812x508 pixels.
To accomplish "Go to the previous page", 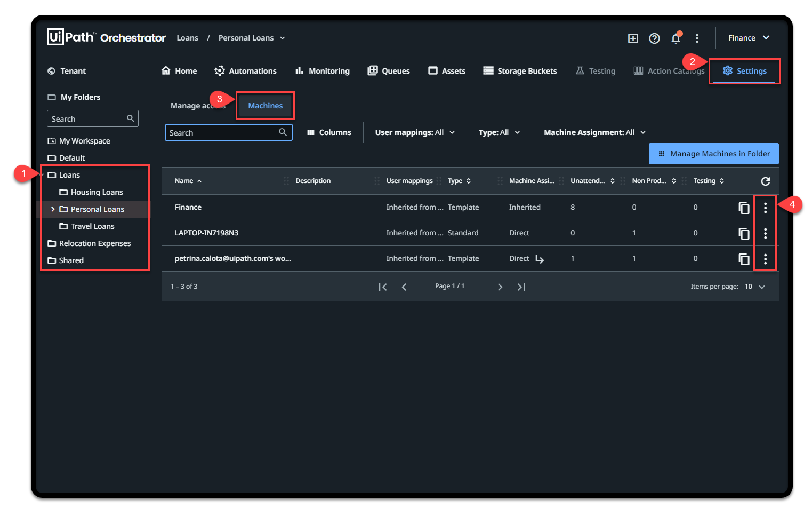I will 404,287.
